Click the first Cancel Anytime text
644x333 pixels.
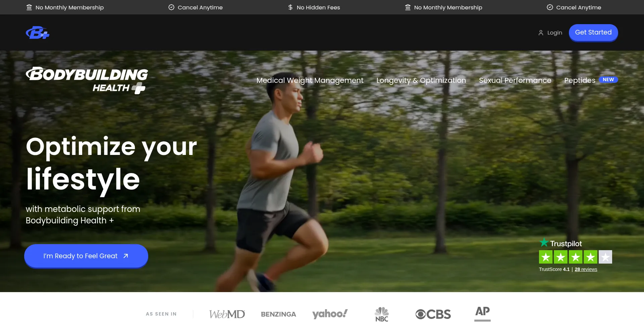click(x=200, y=7)
